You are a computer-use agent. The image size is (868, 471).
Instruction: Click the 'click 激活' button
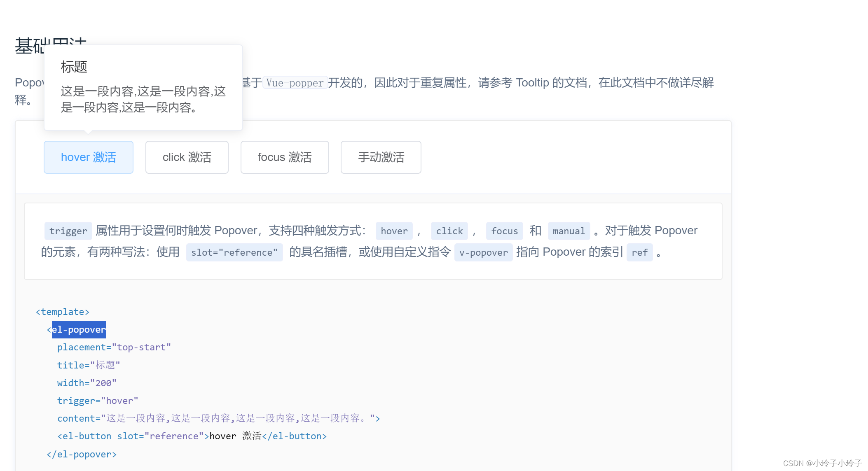click(187, 157)
